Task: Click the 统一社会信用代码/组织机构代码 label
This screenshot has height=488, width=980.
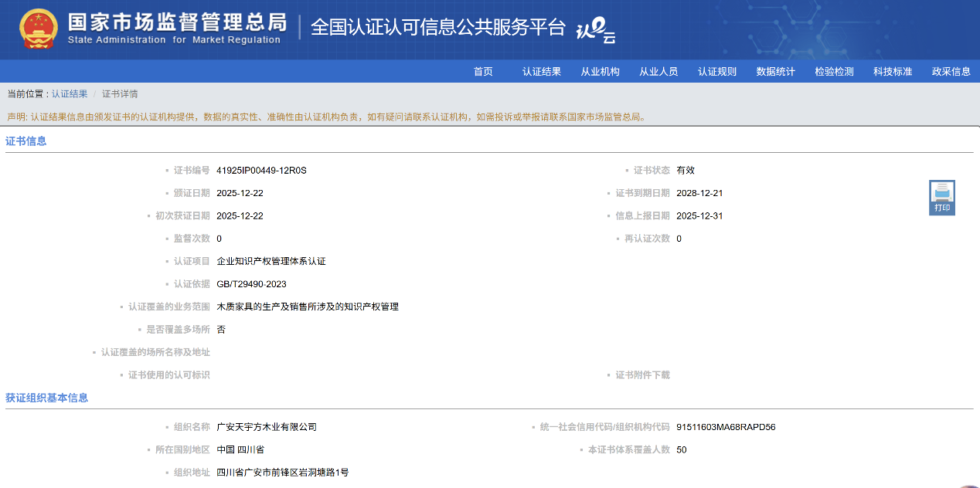Action: [604, 427]
